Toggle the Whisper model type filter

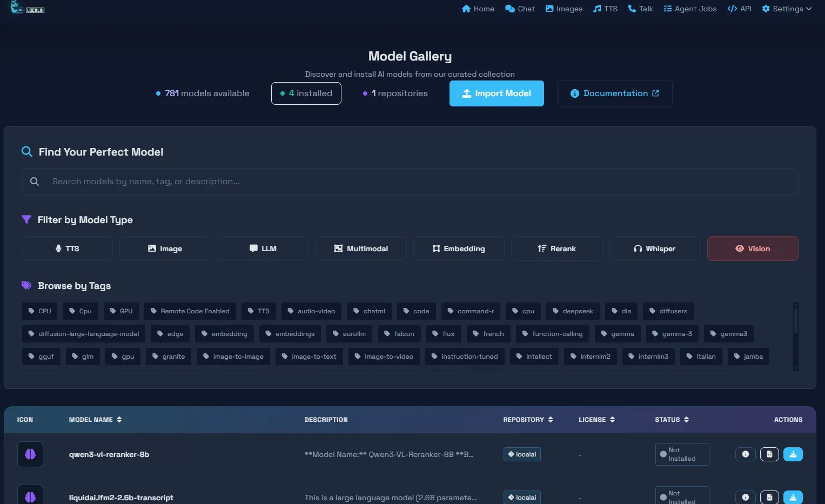(x=654, y=248)
